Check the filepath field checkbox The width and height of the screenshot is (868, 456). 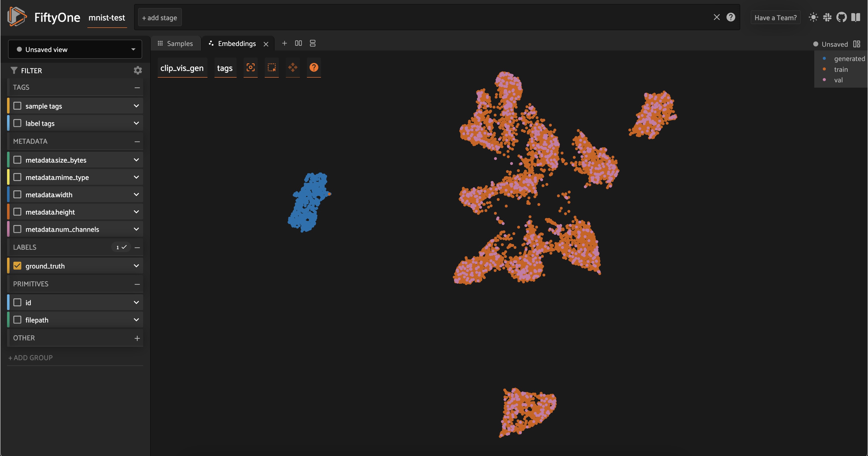[x=17, y=320]
